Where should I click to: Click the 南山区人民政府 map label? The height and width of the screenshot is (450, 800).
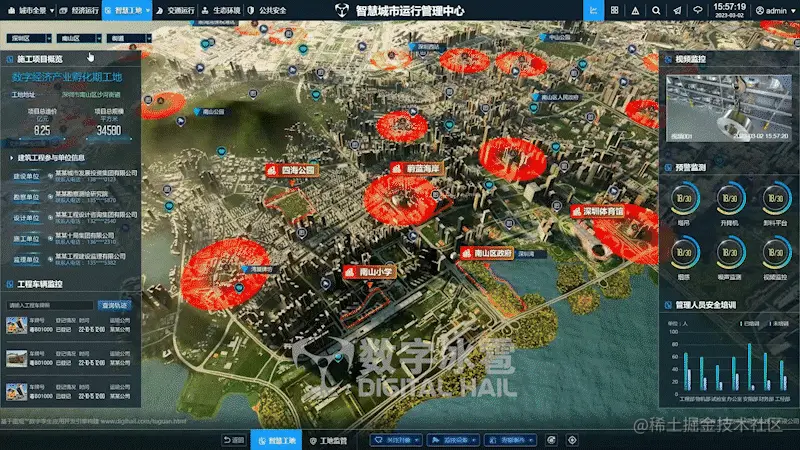[x=556, y=97]
